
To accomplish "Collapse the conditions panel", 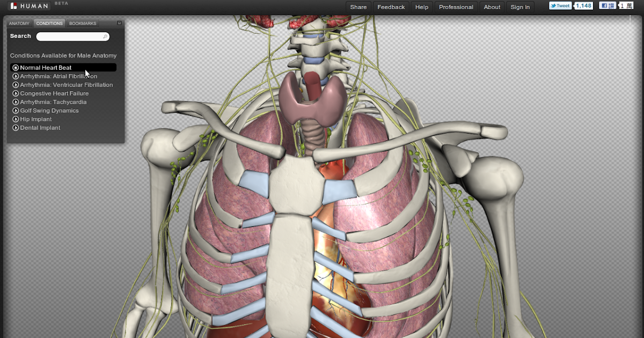I will pos(119,23).
